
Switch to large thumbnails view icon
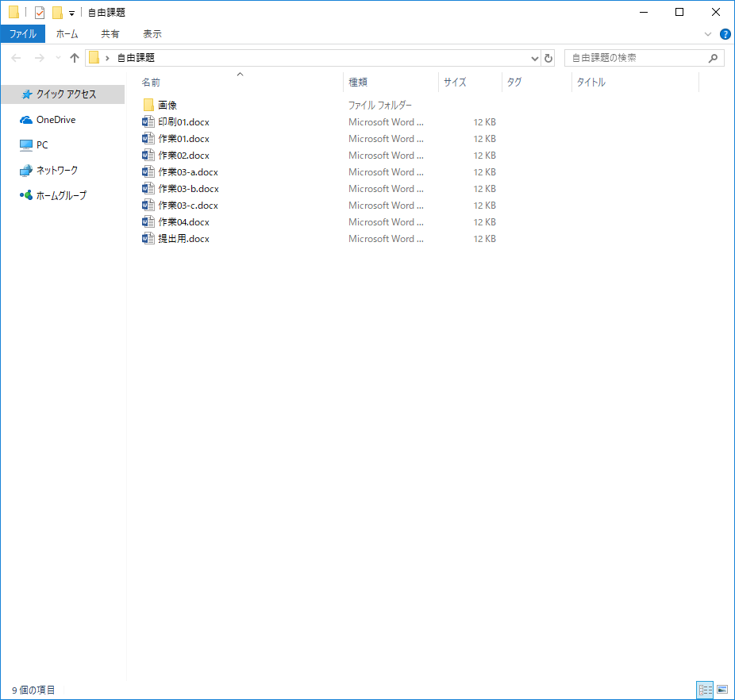[x=722, y=690]
